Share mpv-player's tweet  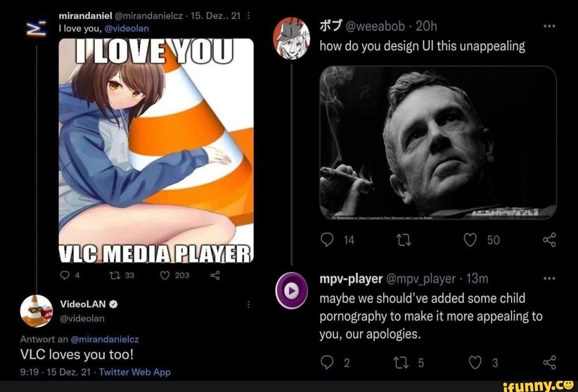pyautogui.click(x=548, y=361)
